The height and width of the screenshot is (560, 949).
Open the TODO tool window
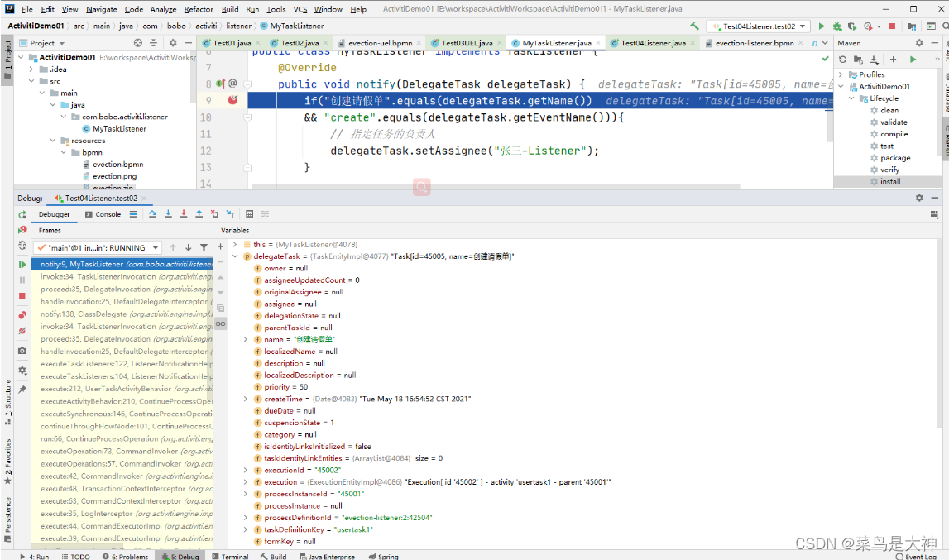(x=75, y=556)
